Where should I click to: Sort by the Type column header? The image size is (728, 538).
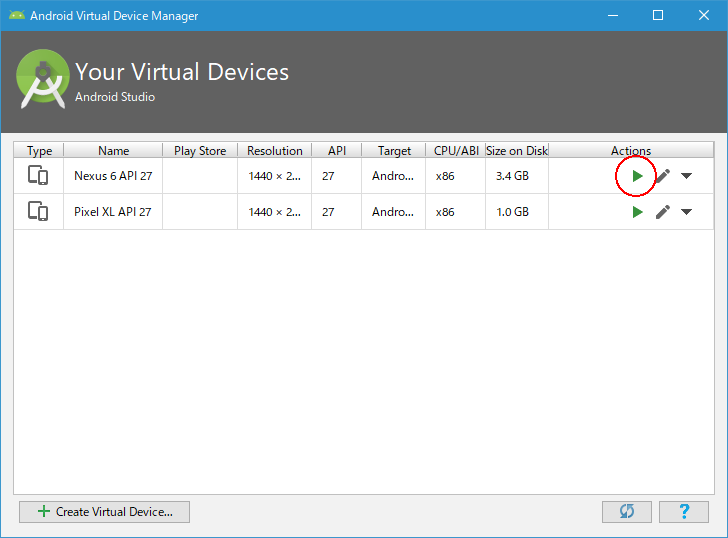coord(39,150)
